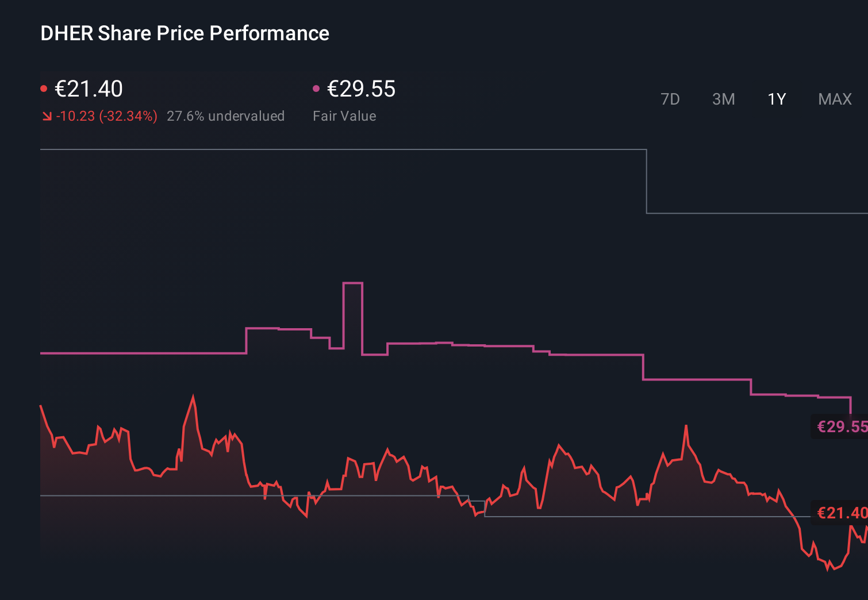Click the '-10.23 (-32.34%)' change text
This screenshot has width=868, height=600.
(106, 116)
